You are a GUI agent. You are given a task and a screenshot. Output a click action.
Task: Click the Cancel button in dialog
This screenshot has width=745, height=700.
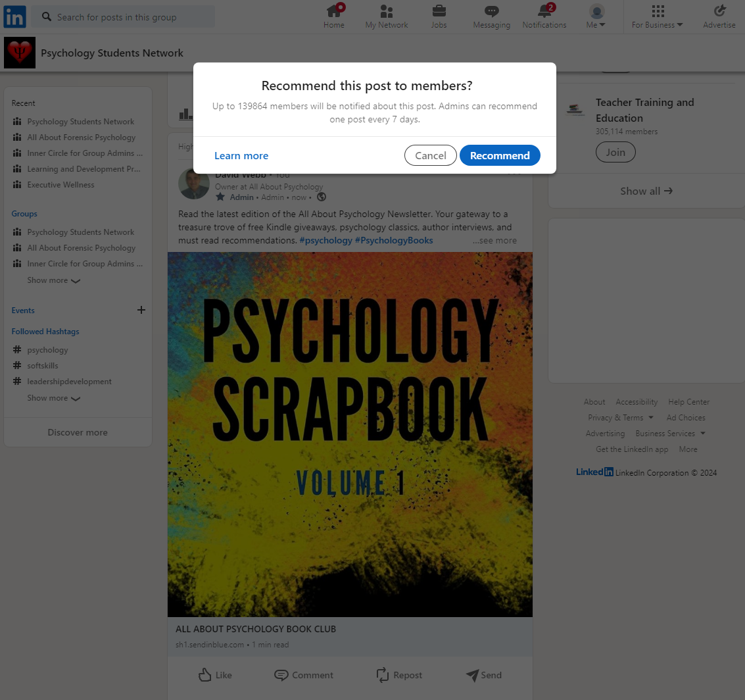[x=431, y=155]
